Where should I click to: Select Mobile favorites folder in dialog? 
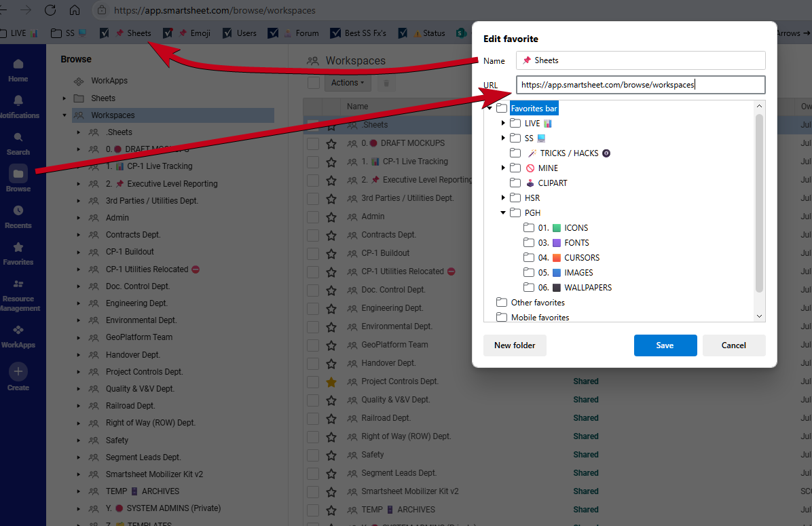(532, 317)
